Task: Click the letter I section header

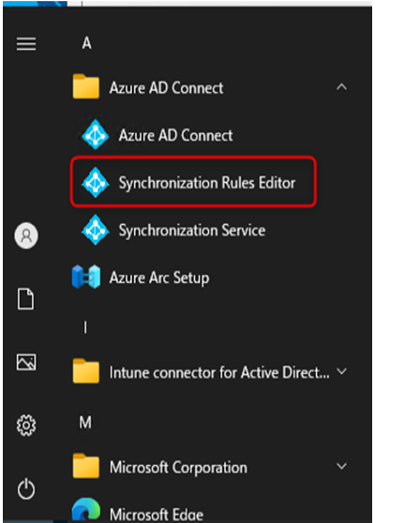Action: [x=85, y=327]
